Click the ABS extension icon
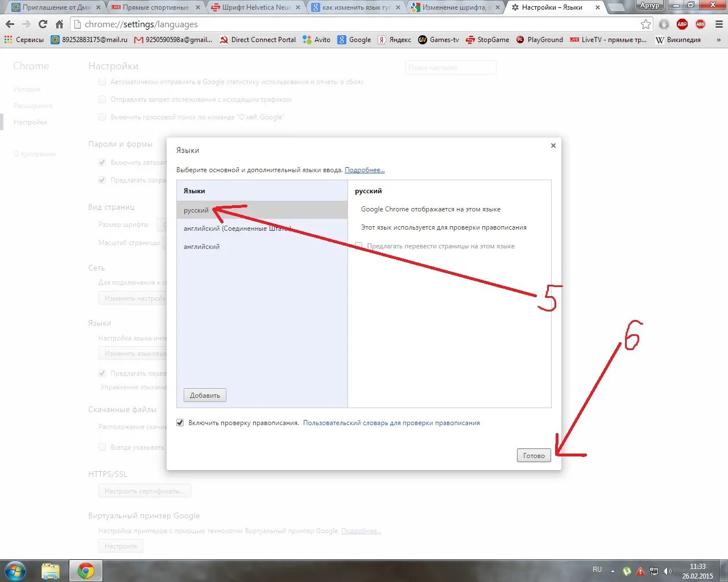Screen dimensions: 728x582 [700, 24]
